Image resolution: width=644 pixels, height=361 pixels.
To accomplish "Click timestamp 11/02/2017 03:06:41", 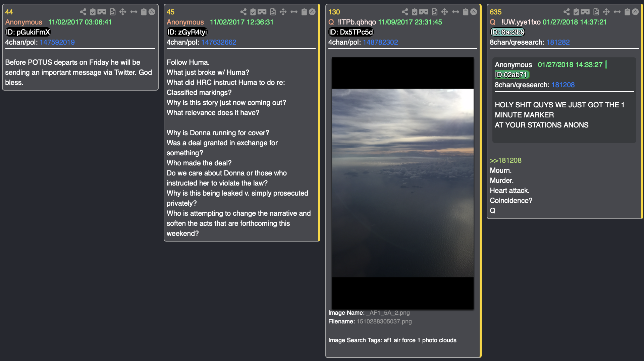I will coord(80,22).
